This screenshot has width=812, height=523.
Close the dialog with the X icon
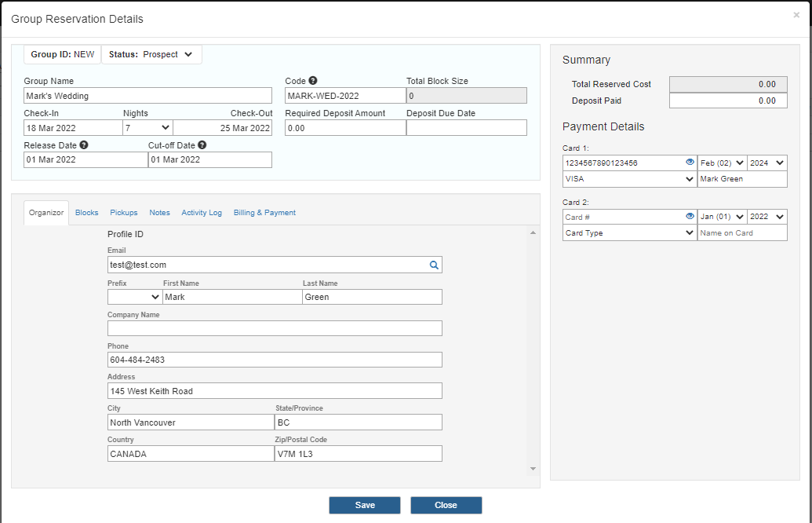(x=796, y=15)
